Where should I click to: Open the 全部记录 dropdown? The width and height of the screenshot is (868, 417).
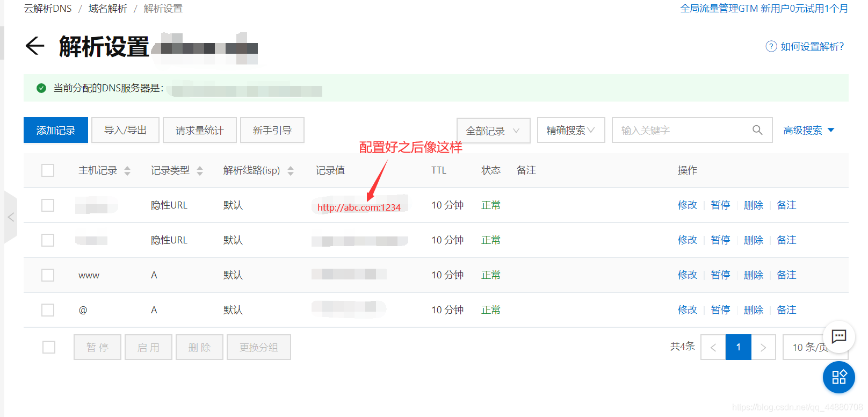(x=494, y=130)
